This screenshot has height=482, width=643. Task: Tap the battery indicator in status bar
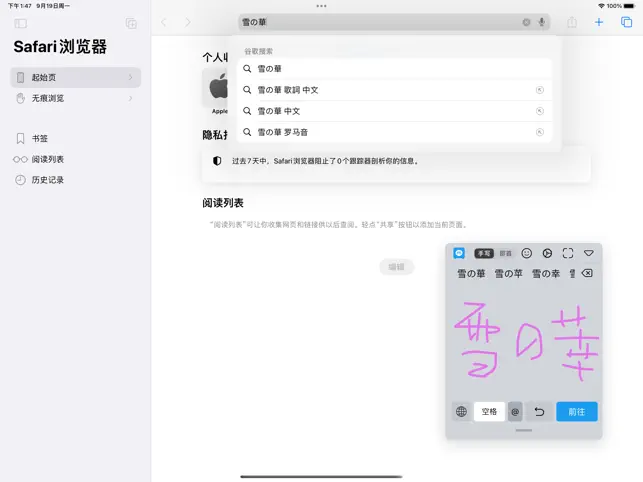(x=629, y=6)
